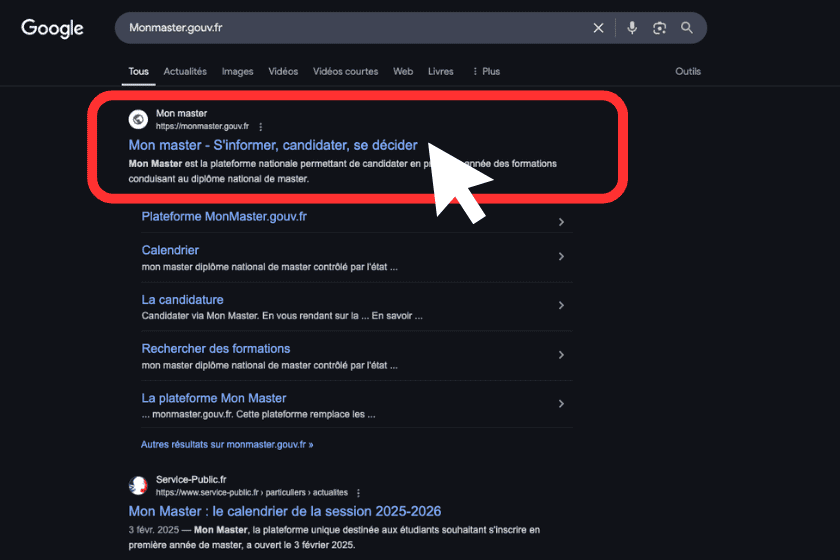Click the Google logo
Image resolution: width=840 pixels, height=560 pixels.
tap(52, 28)
